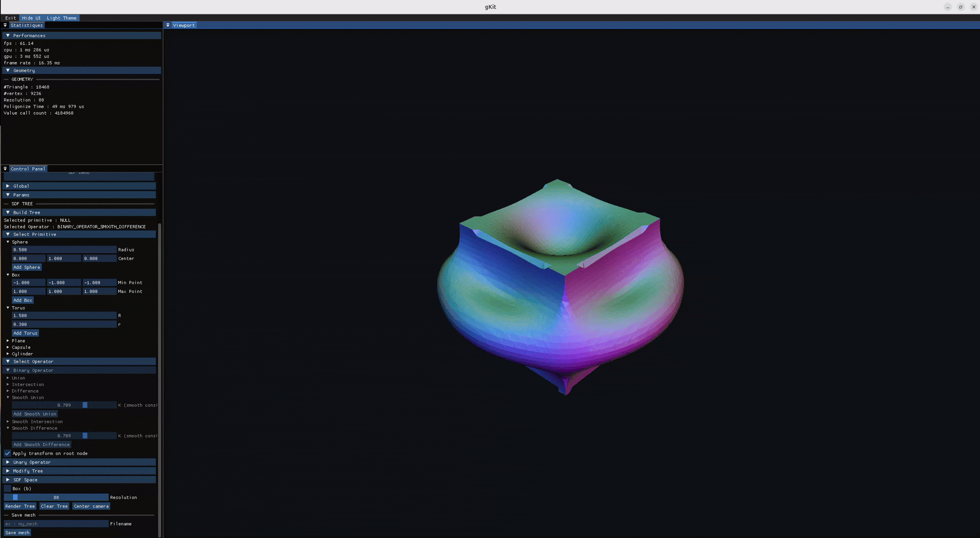Click the Add Torus button
This screenshot has width=980, height=538.
point(25,333)
